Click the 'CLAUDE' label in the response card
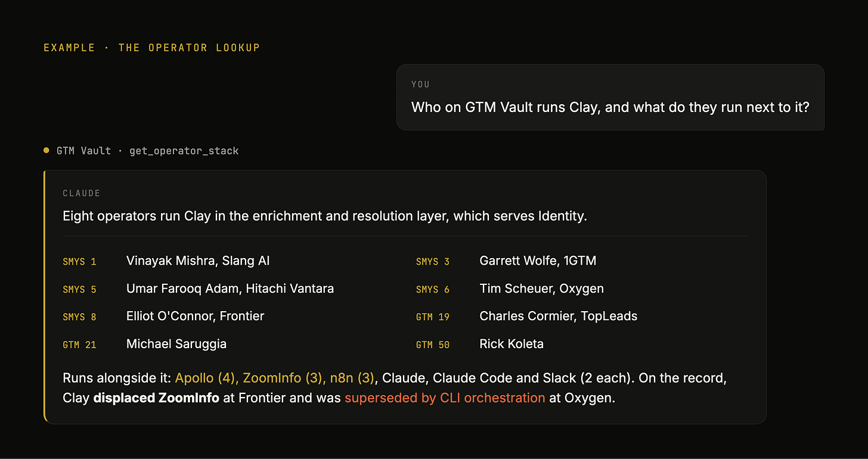Viewport: 868px width, 459px height. click(82, 193)
